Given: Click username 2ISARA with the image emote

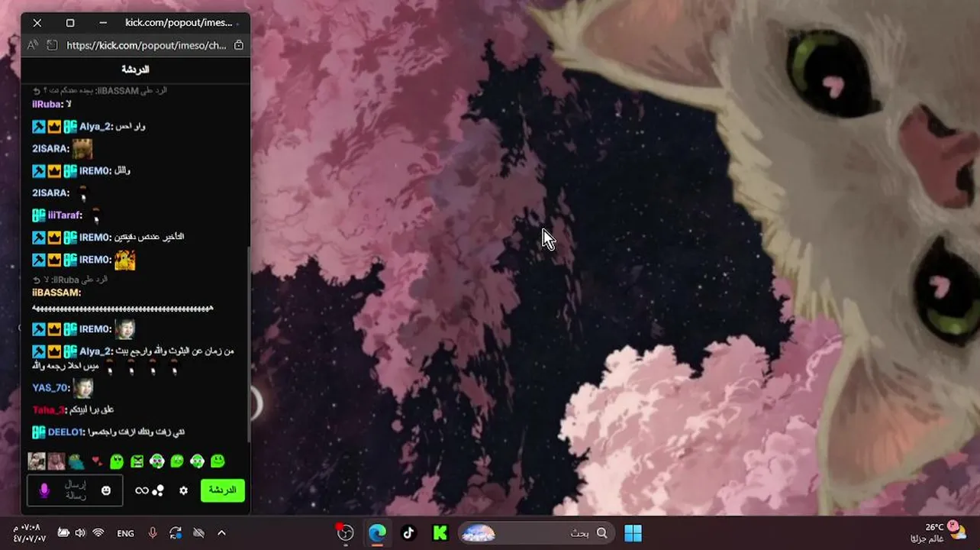Looking at the screenshot, I should [50, 149].
